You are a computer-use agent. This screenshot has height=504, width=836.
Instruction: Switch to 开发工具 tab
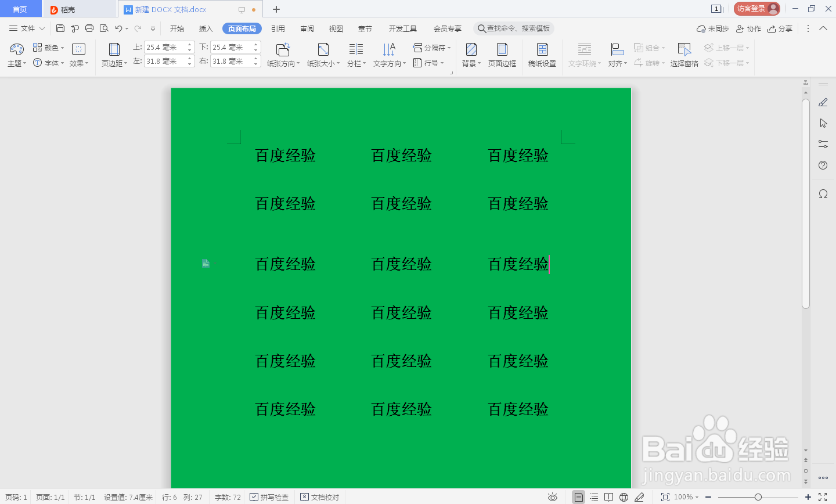coord(403,28)
